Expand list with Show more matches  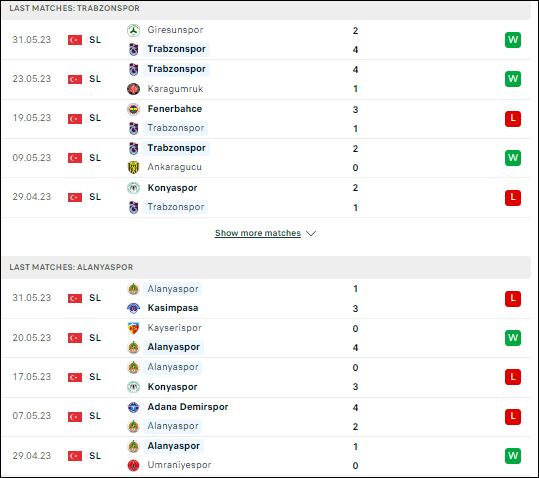pos(258,233)
